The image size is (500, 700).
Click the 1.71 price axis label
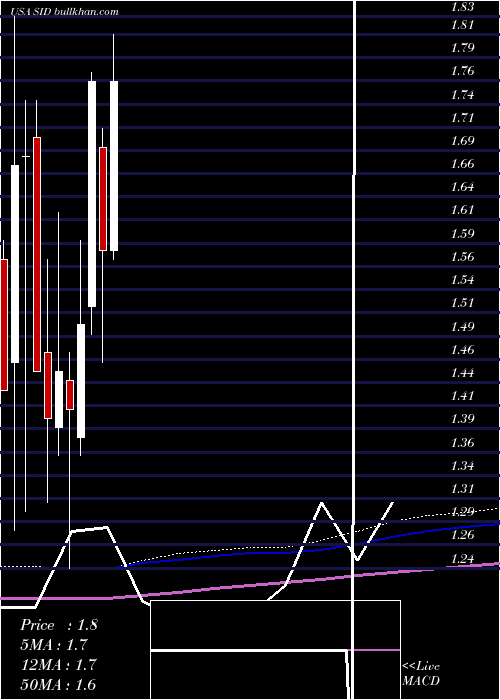[x=462, y=118]
